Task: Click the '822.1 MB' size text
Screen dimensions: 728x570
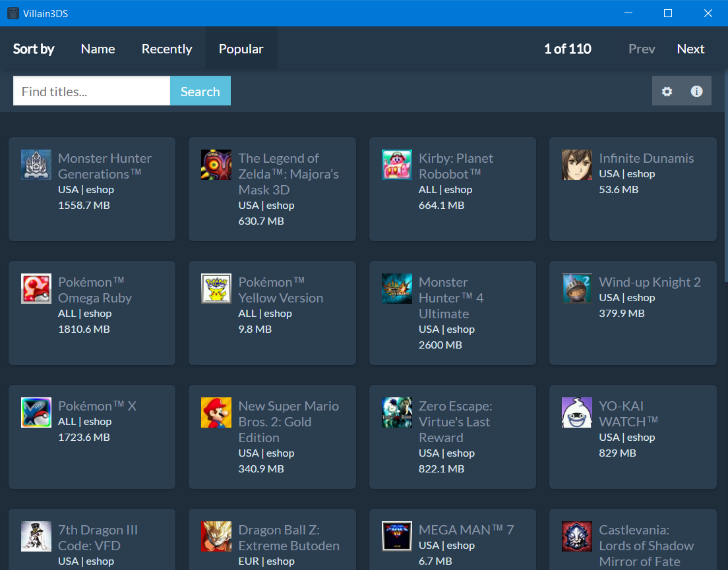Action: (442, 469)
